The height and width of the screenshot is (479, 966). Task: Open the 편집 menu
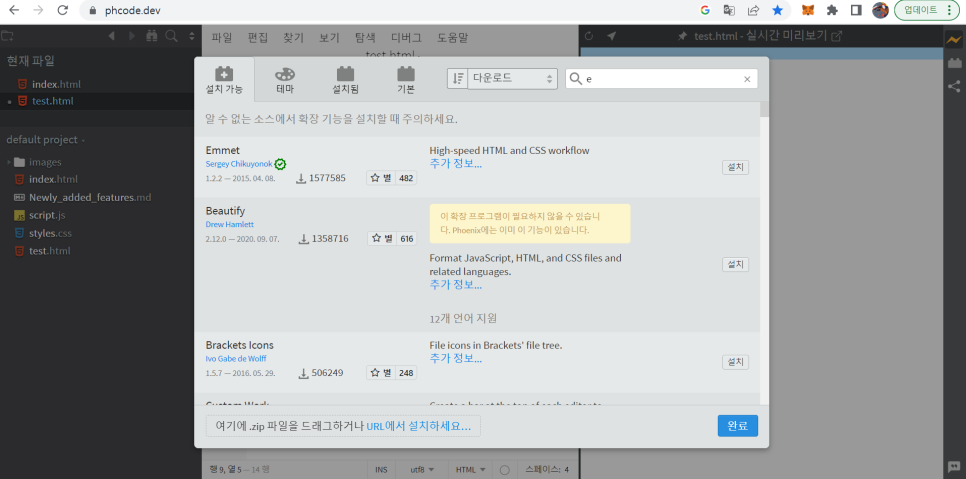[x=258, y=38]
